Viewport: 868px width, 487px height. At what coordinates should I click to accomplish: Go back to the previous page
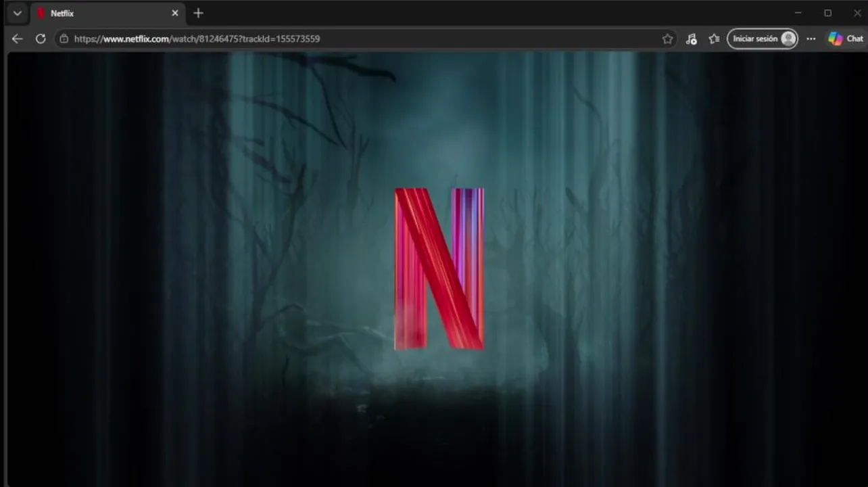point(18,39)
